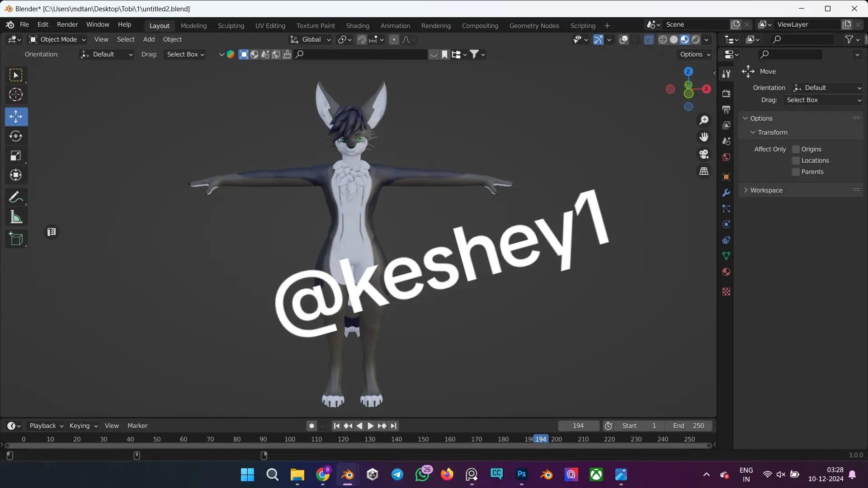This screenshot has height=488, width=868.
Task: Open Telegram from the Windows taskbar
Action: (397, 474)
